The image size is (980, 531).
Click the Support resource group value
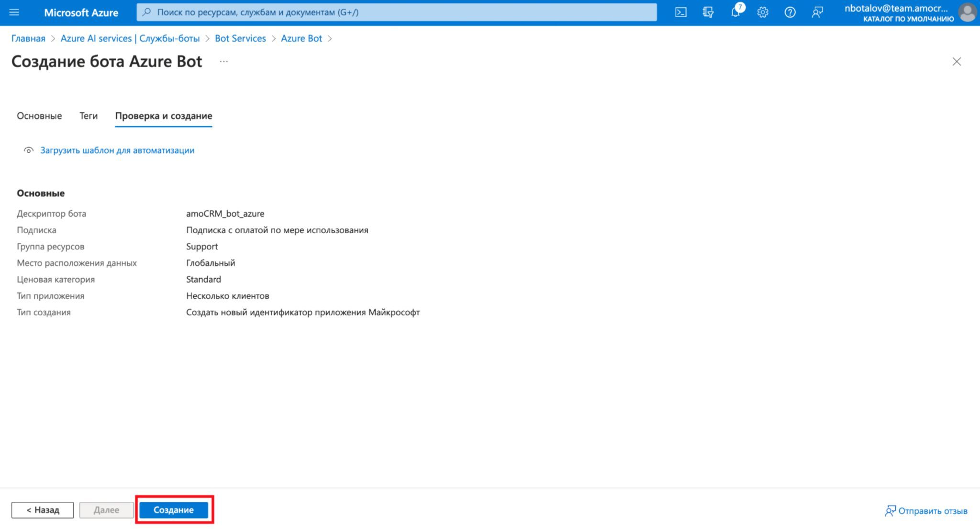point(202,247)
